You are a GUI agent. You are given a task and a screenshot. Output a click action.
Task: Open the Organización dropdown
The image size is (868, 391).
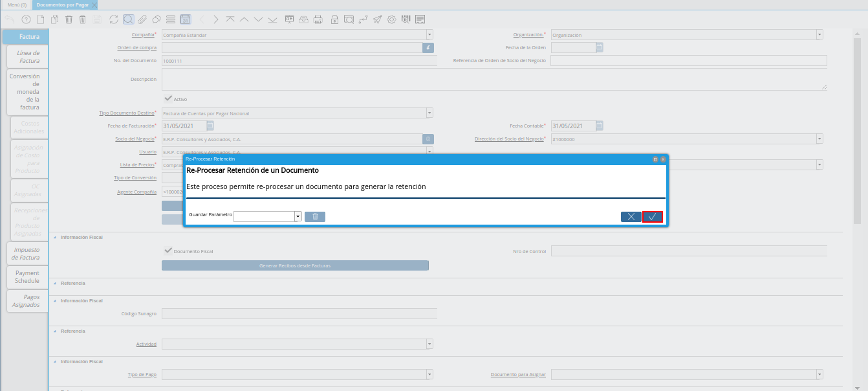pyautogui.click(x=819, y=35)
